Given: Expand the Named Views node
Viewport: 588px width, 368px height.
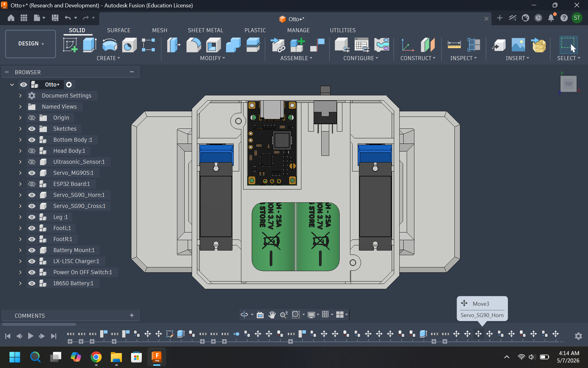Looking at the screenshot, I should point(20,107).
